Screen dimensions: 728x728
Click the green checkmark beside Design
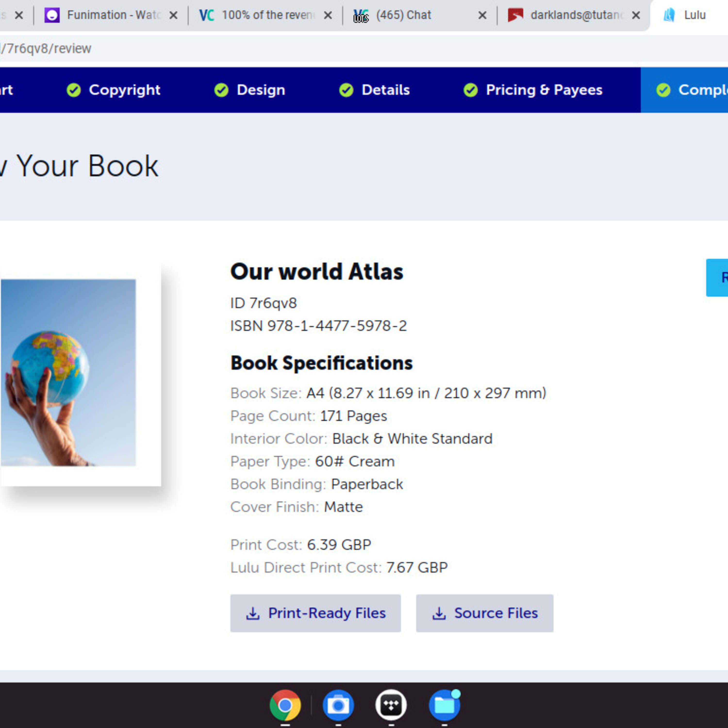tap(221, 90)
